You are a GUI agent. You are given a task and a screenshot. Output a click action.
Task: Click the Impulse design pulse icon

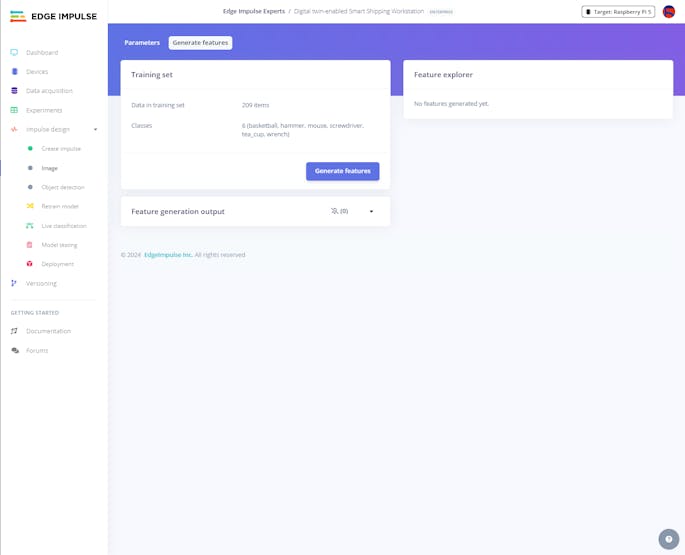pos(14,129)
